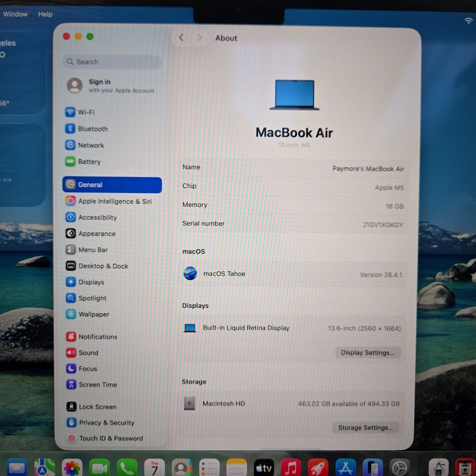Go back with the left chevron button
Screen dimensions: 476x476
(x=181, y=38)
